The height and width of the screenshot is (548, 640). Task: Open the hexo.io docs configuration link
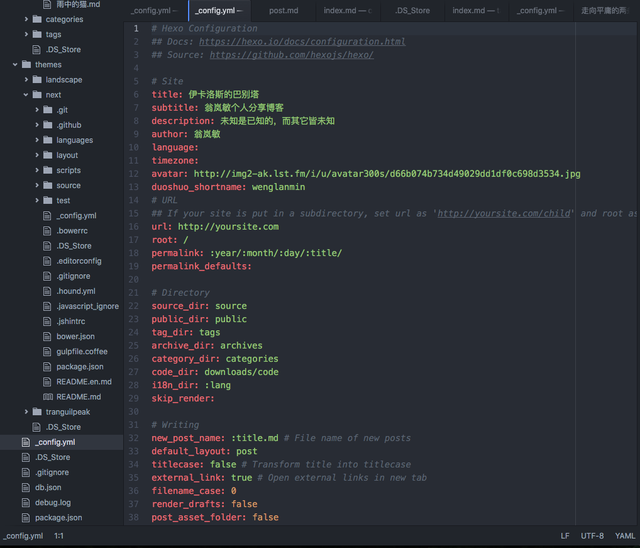[302, 42]
